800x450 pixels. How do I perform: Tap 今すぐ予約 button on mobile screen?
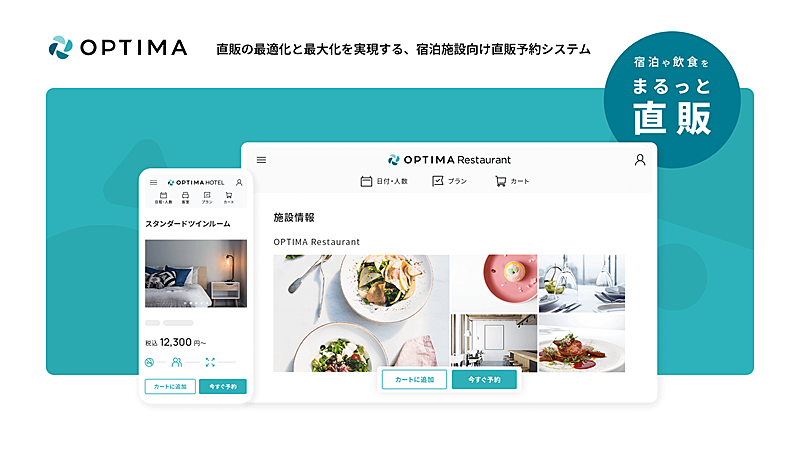(223, 387)
